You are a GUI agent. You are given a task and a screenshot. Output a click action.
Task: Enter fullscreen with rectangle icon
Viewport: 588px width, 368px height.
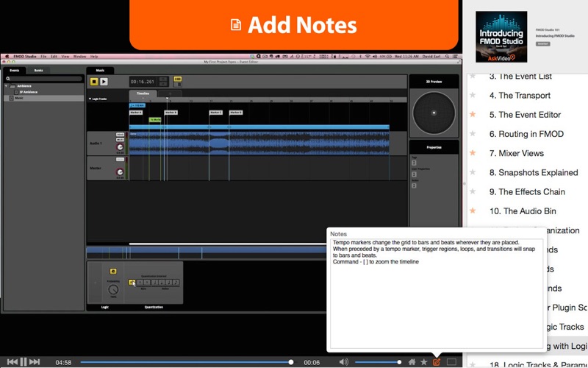pyautogui.click(x=451, y=362)
